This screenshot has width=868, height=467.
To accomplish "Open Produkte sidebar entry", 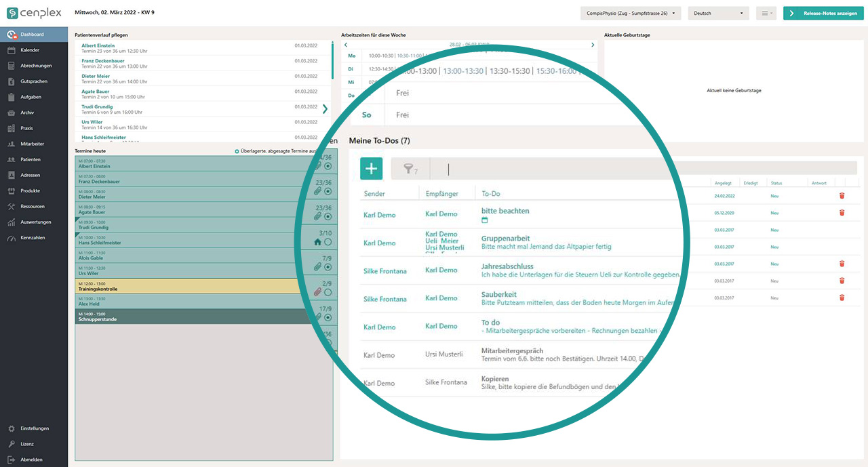I will [34, 190].
